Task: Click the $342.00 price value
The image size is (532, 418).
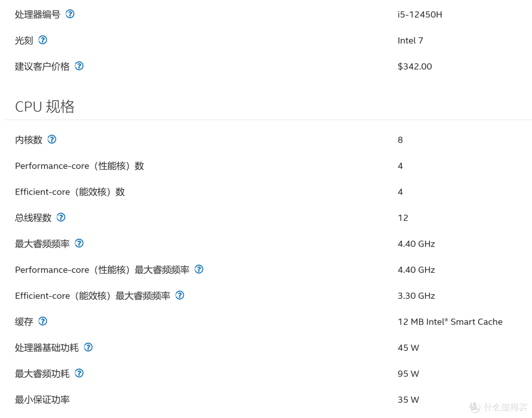Action: 414,66
